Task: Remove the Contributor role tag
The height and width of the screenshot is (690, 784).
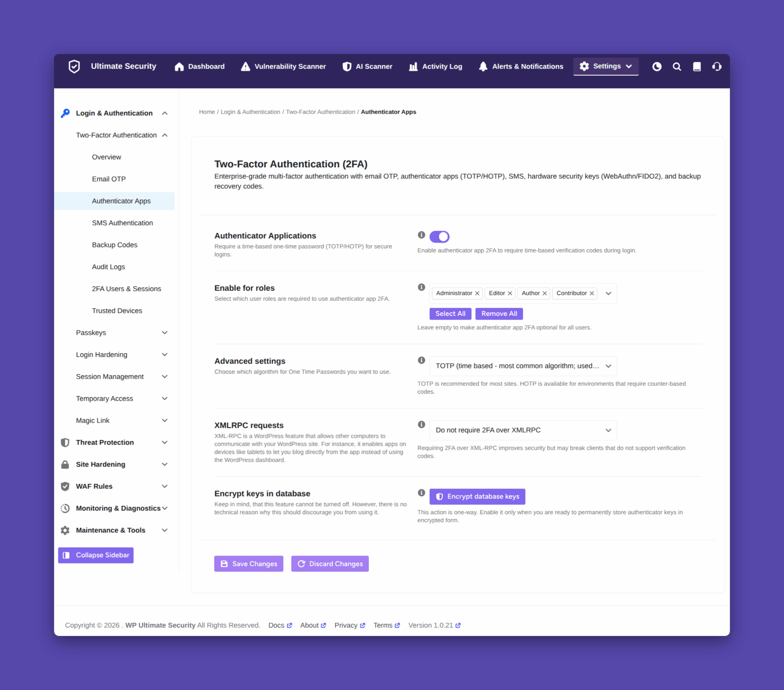Action: tap(592, 293)
